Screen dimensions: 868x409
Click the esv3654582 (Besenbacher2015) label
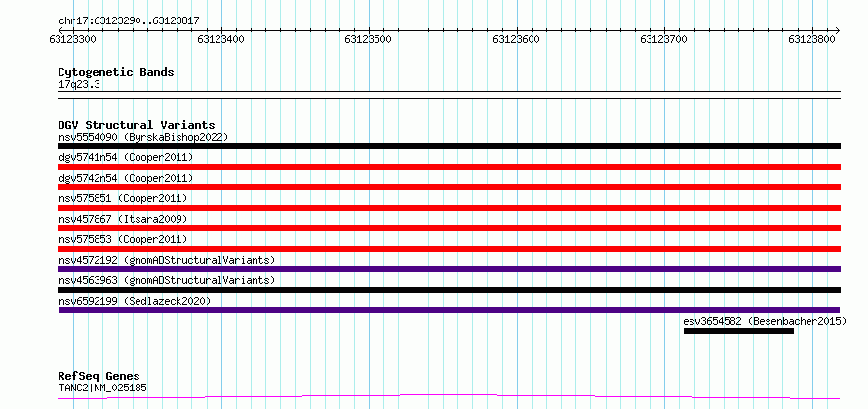tap(765, 321)
